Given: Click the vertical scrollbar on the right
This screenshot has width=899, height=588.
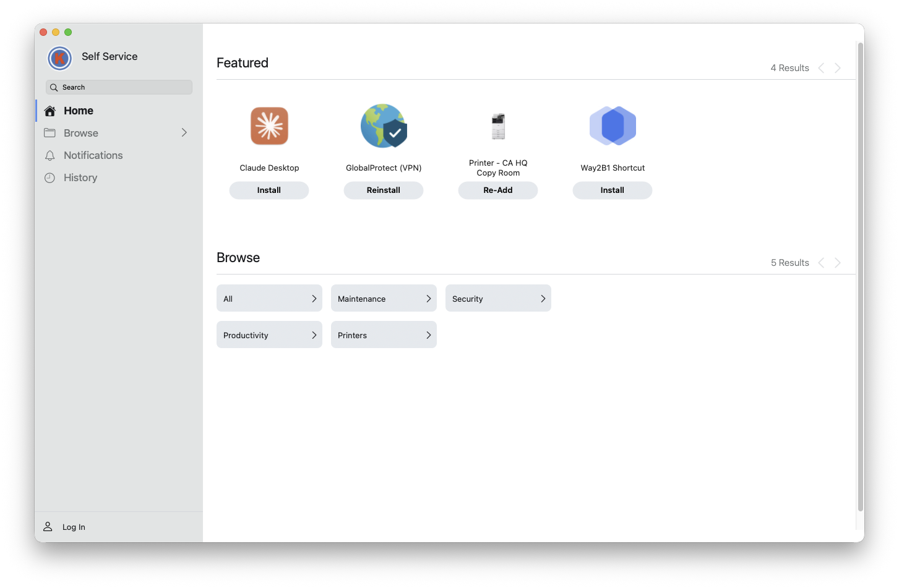Looking at the screenshot, I should coord(860,276).
